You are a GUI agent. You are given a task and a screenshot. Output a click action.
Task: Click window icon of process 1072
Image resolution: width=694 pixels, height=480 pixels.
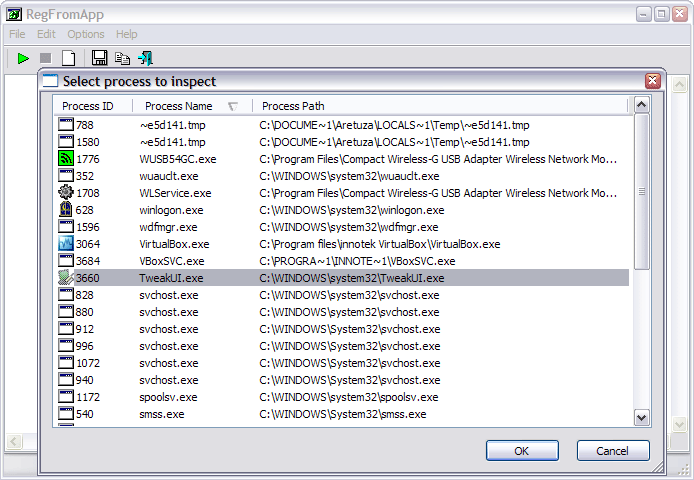[66, 362]
